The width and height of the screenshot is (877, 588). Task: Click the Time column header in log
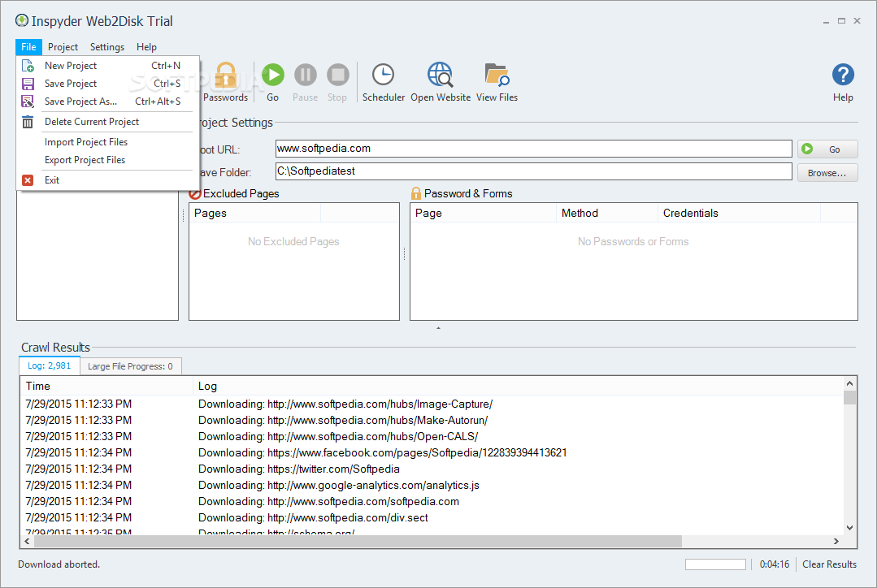[x=106, y=387]
